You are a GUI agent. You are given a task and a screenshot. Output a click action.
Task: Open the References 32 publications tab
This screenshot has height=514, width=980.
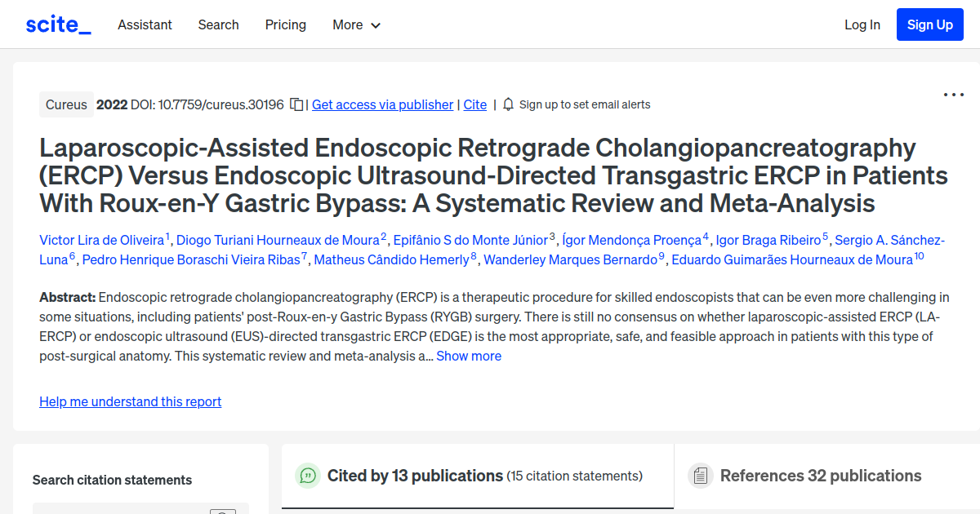tap(821, 475)
